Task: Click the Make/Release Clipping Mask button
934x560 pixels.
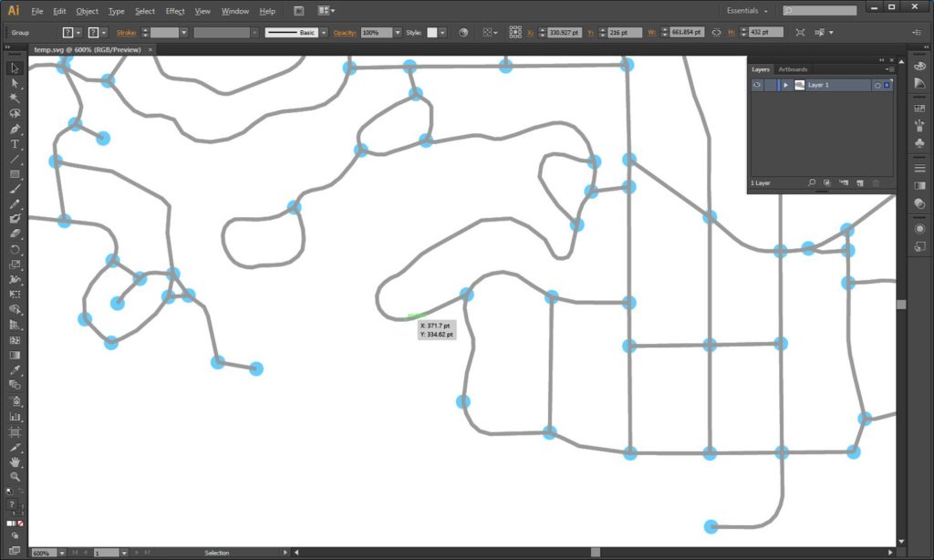Action: coord(827,182)
